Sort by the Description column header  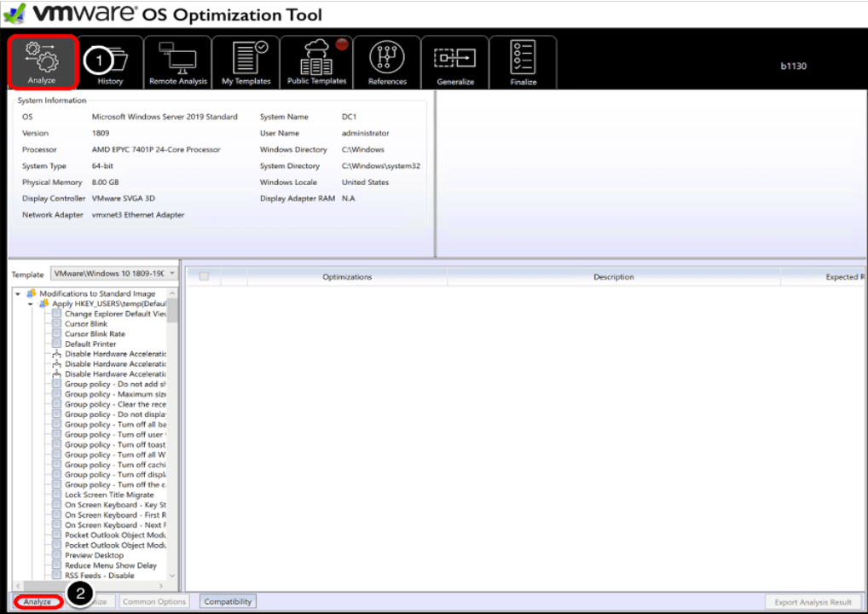(613, 276)
